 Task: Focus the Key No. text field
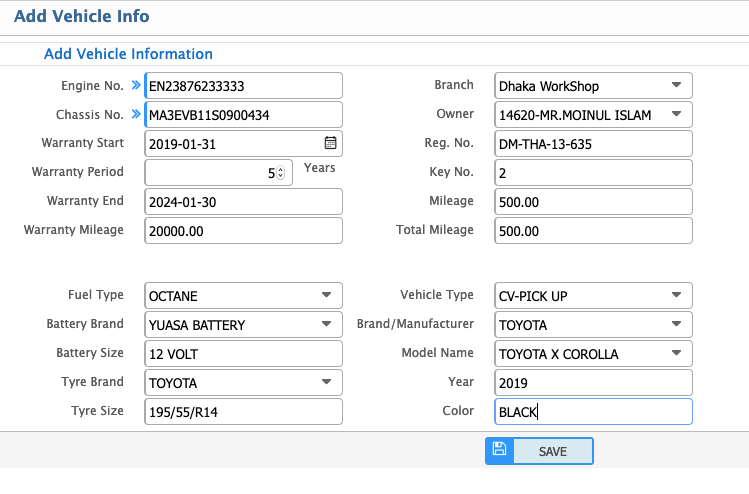(x=594, y=173)
